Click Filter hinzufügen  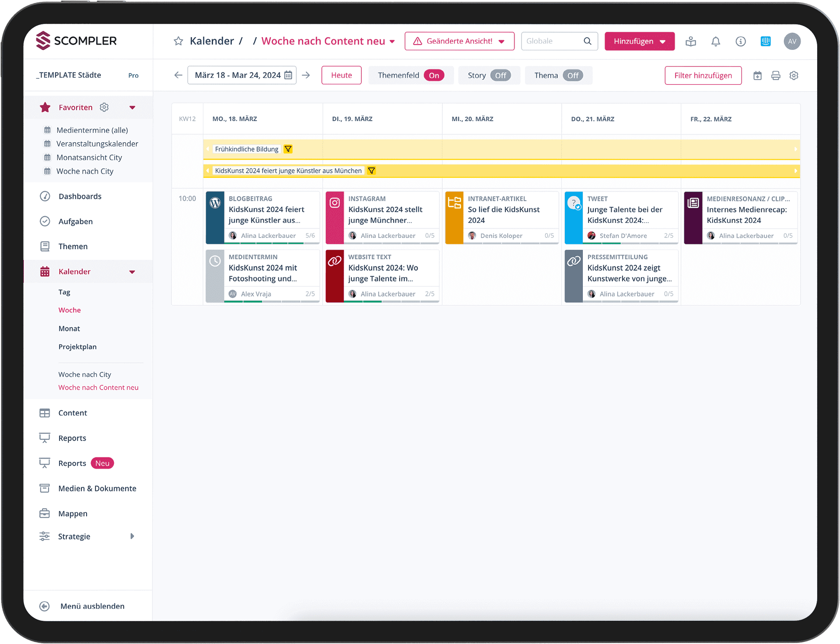(x=703, y=75)
